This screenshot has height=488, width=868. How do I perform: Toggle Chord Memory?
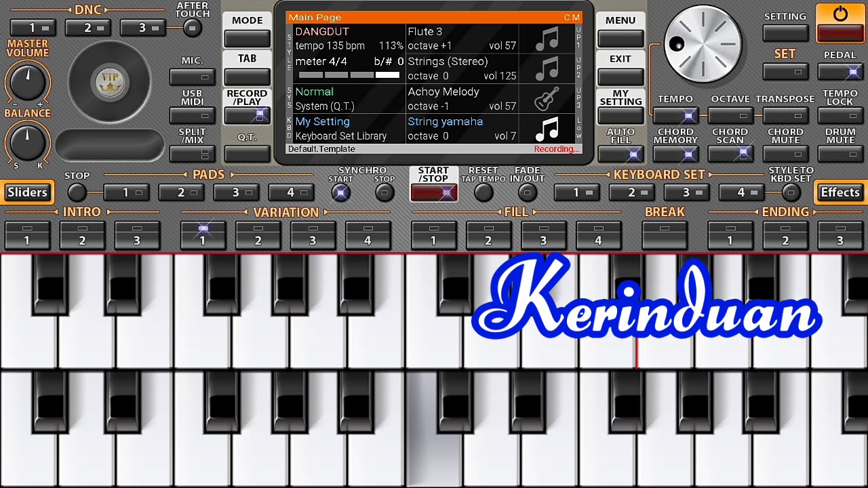coord(675,154)
